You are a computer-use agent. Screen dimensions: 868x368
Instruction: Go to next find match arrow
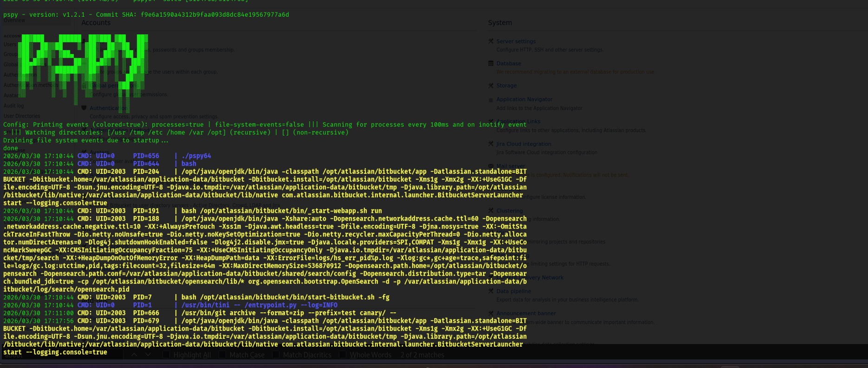[148, 355]
